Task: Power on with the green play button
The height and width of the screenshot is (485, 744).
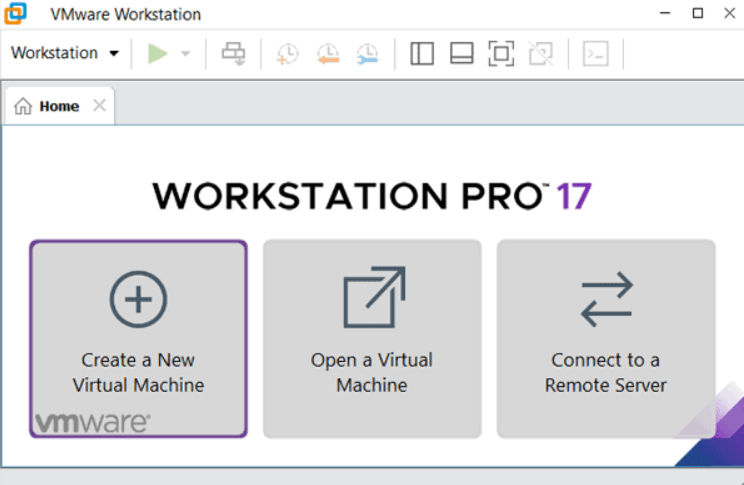Action: click(x=158, y=53)
